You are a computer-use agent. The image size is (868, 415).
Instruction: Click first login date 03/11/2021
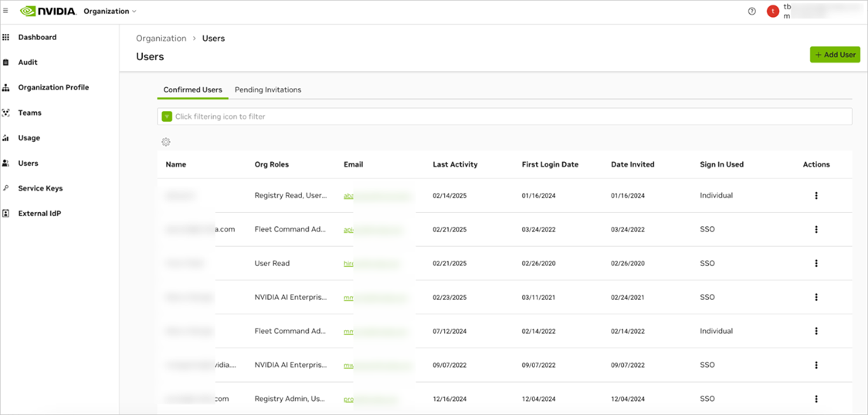[x=538, y=297]
